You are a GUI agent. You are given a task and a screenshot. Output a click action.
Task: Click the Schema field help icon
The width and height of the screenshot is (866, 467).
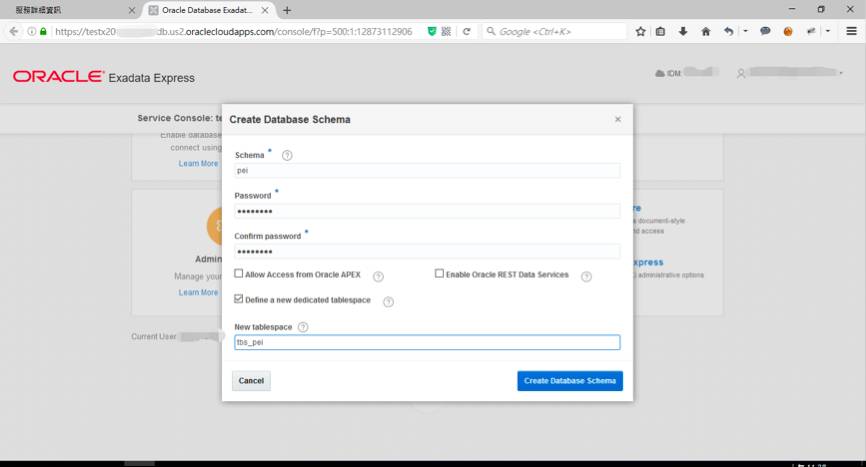(287, 156)
